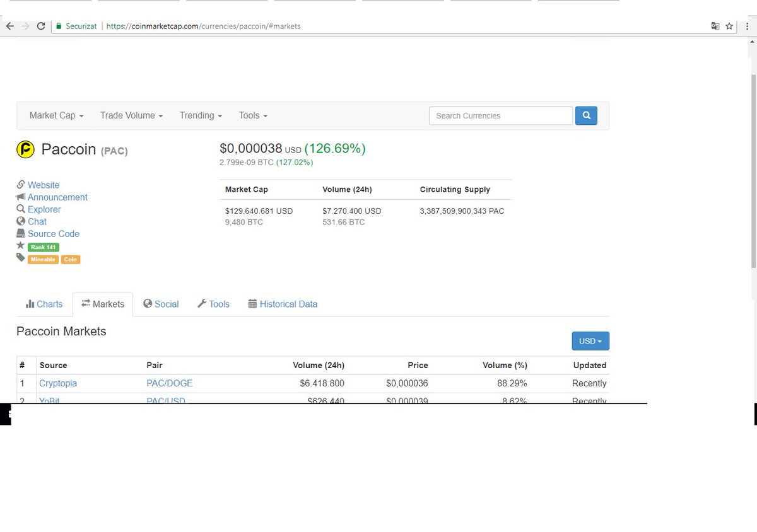Open the Trending dropdown menu
Image resolution: width=757 pixels, height=532 pixels.
tap(200, 115)
